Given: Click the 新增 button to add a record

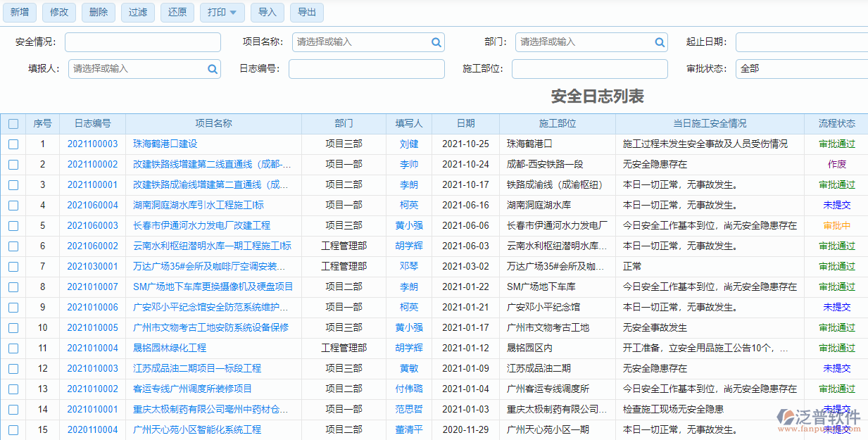Looking at the screenshot, I should click(x=20, y=12).
